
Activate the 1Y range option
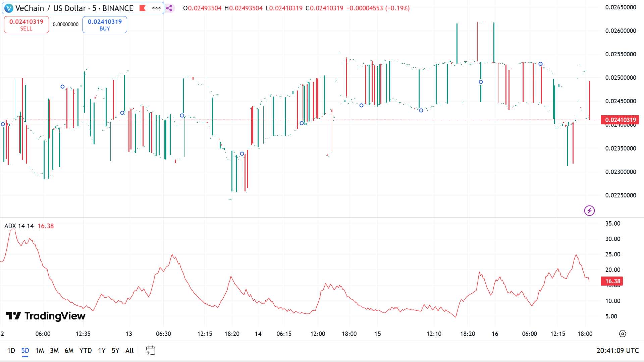click(101, 350)
